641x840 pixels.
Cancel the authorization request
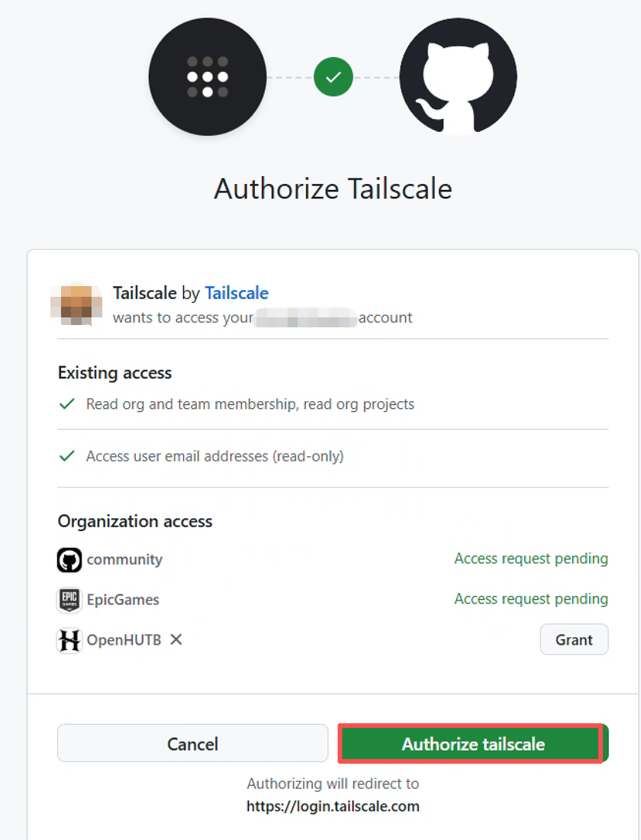(x=192, y=743)
